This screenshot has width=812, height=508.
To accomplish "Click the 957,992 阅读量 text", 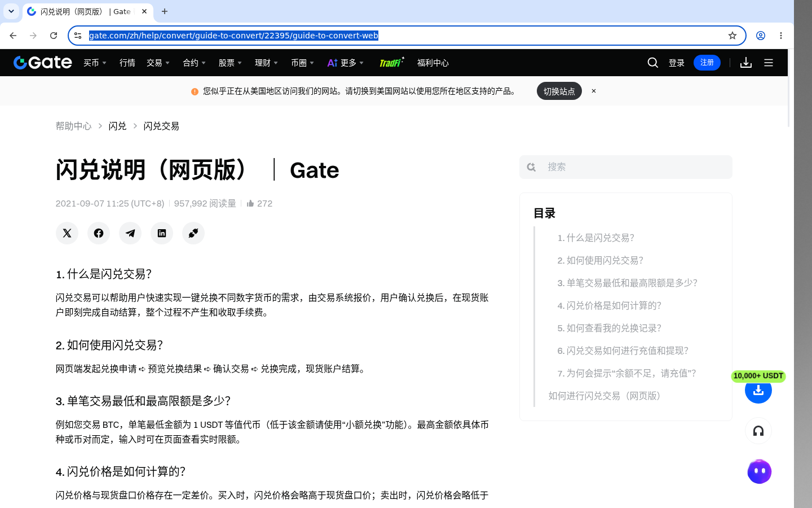I will pos(205,203).
